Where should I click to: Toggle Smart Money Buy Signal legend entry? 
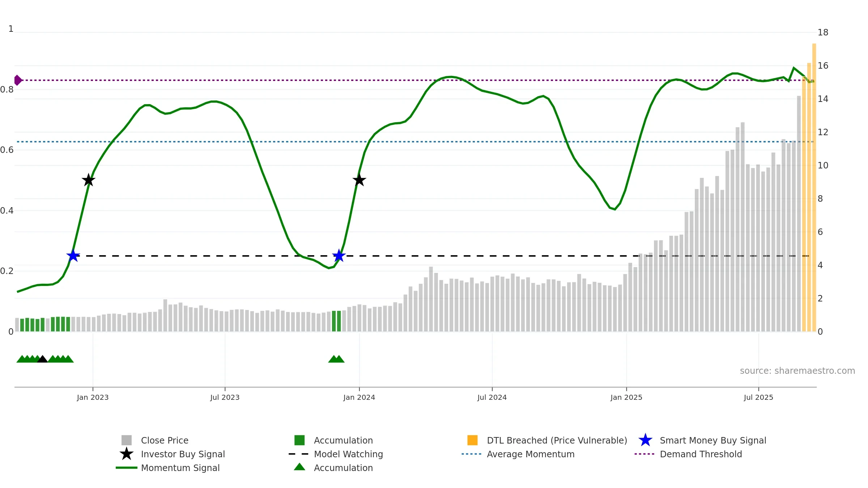(702, 440)
